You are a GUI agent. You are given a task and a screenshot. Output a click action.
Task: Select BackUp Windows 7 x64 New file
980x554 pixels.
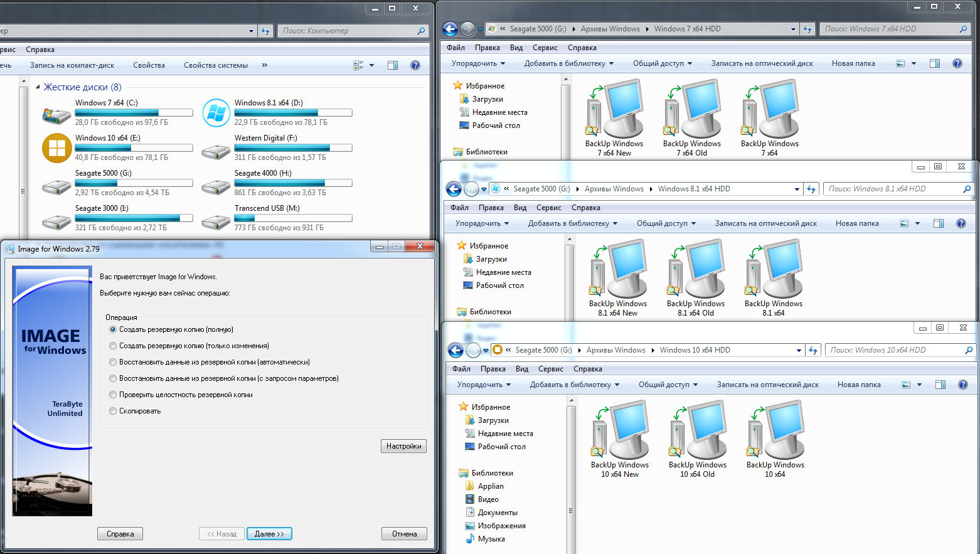pyautogui.click(x=614, y=118)
